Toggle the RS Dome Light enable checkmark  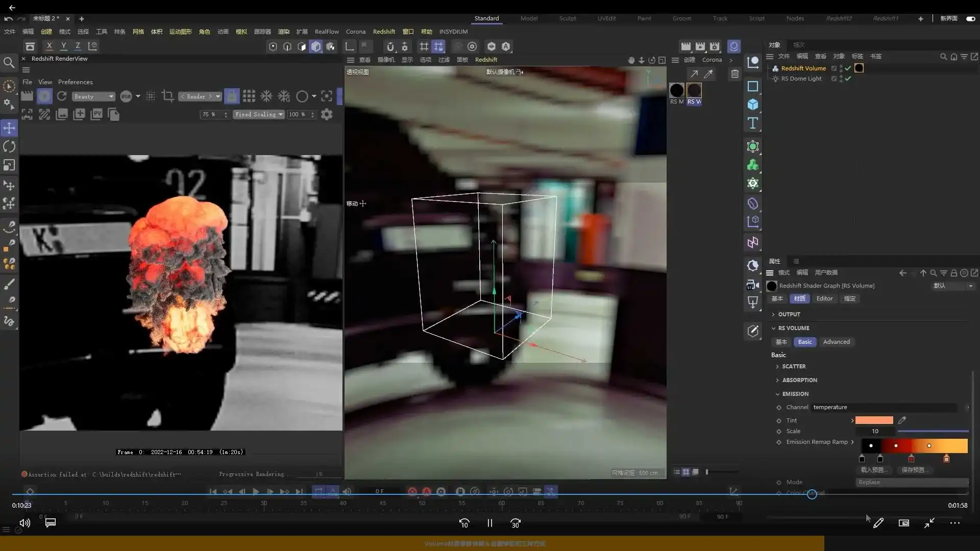click(848, 79)
